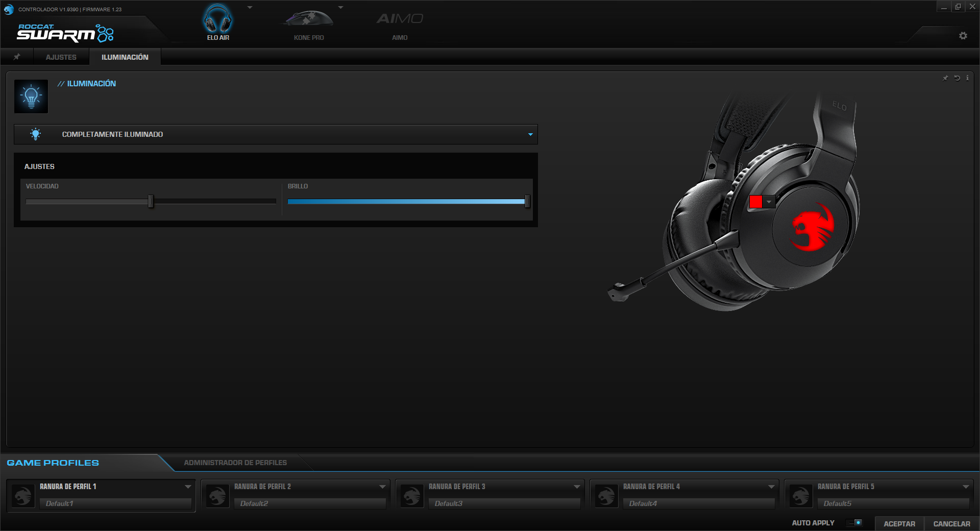Click the Roccat icon of profile slot 1

coord(23,496)
